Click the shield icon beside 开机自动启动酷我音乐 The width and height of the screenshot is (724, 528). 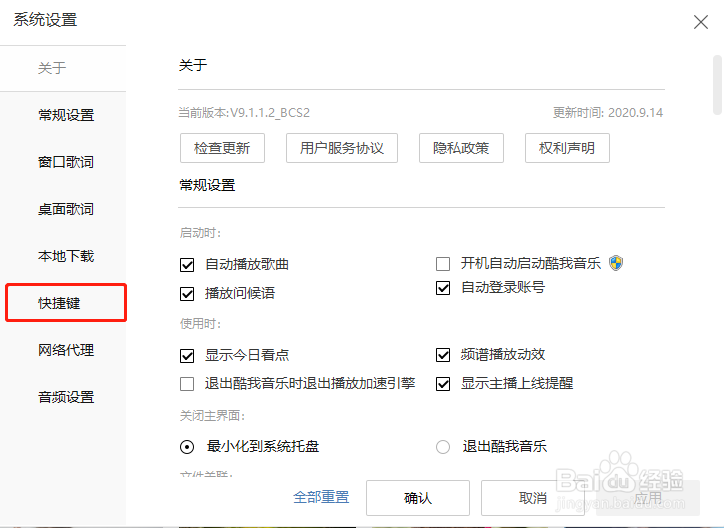(616, 263)
